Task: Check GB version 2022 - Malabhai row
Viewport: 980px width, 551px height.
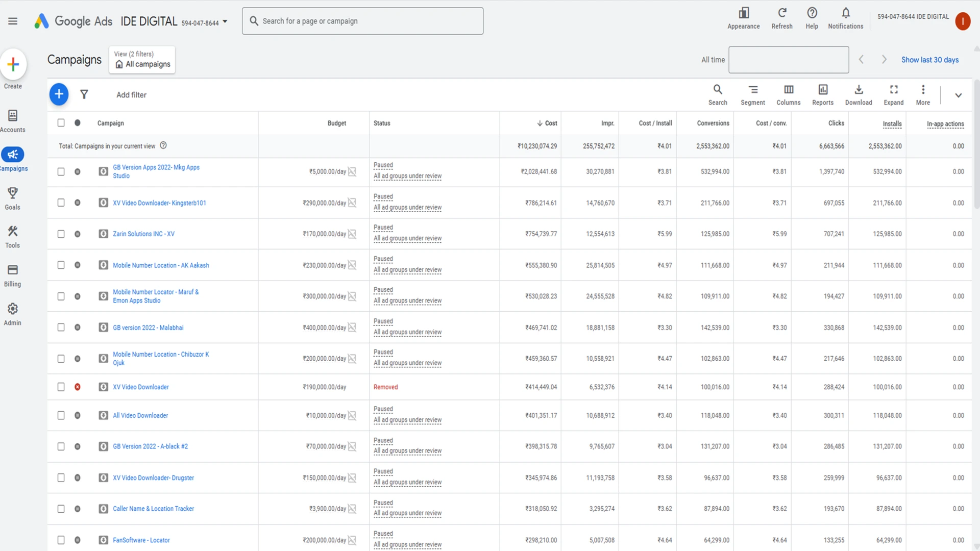Action: pos(61,327)
